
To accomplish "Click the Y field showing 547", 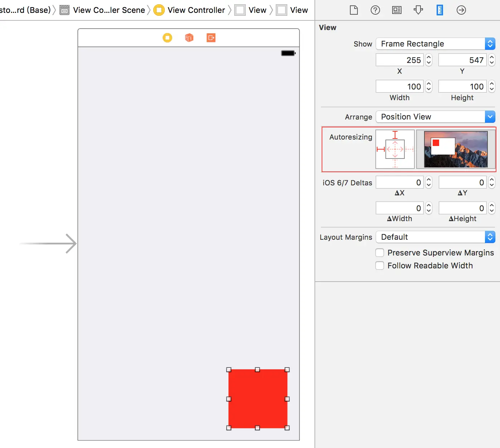I will (x=462, y=60).
